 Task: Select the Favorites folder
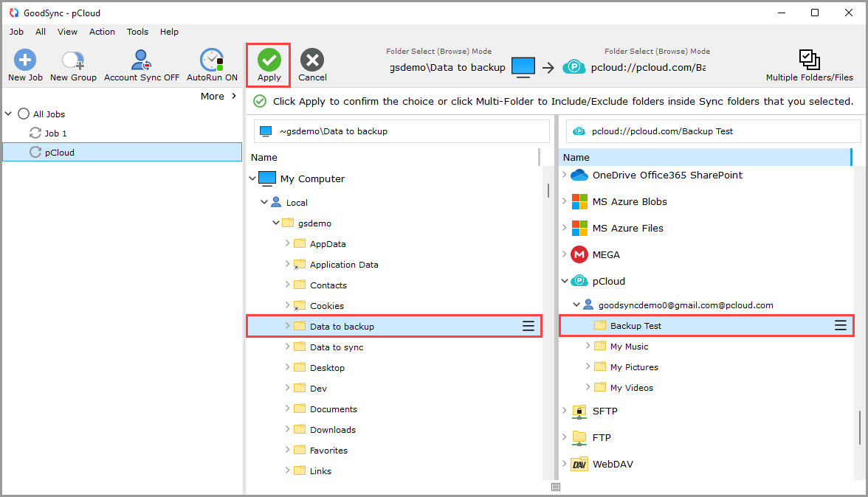[x=329, y=451]
